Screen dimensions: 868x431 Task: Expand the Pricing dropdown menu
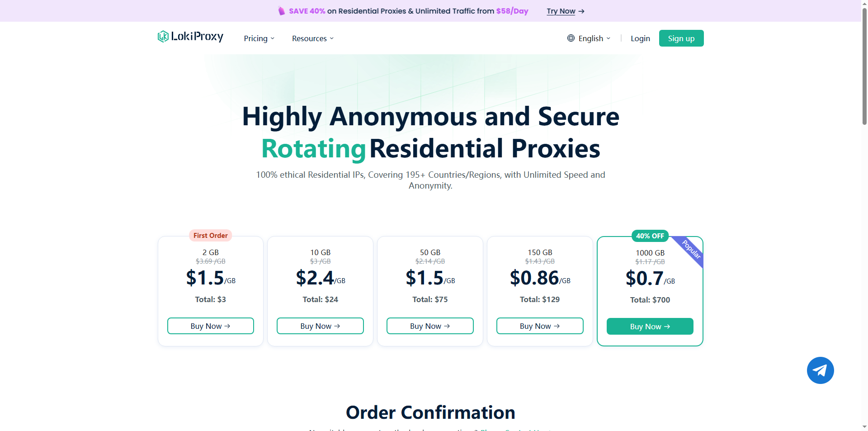259,38
